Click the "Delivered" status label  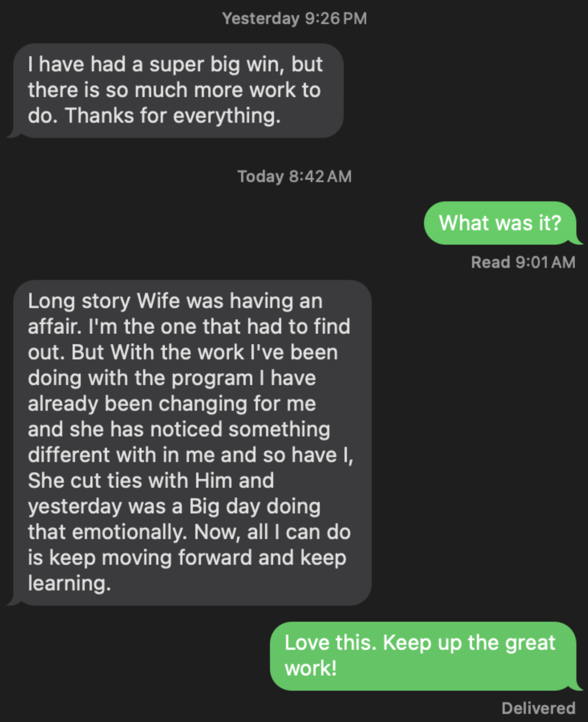538,708
